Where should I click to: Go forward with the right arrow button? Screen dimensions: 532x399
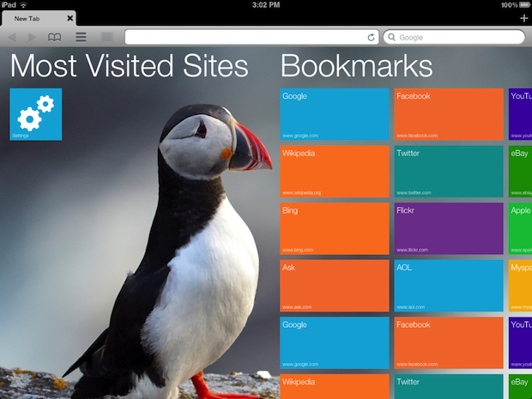click(x=32, y=37)
